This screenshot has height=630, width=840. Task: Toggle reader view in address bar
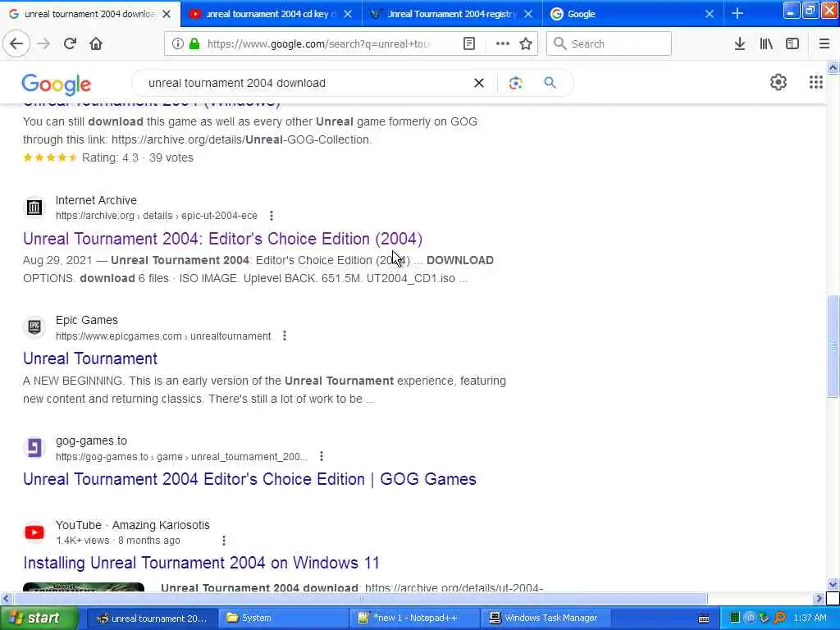coord(469,44)
